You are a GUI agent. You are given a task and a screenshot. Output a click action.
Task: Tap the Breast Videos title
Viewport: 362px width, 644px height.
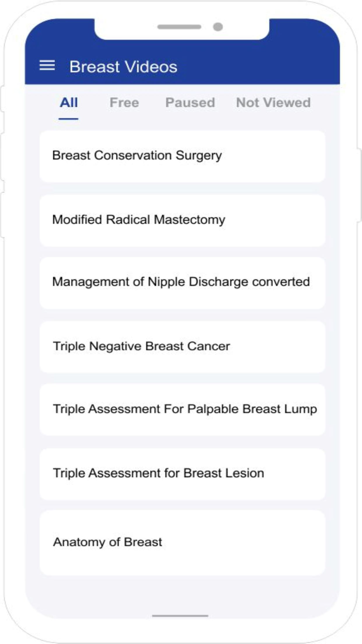123,66
